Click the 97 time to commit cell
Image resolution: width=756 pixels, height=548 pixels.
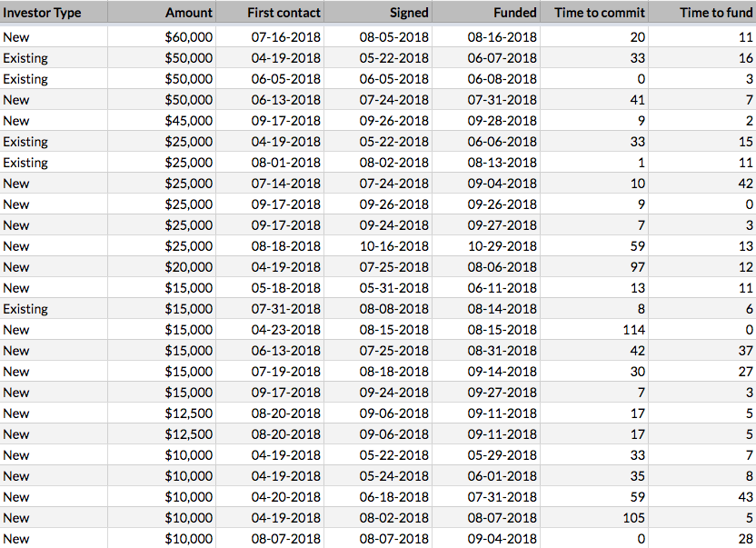tap(636, 267)
